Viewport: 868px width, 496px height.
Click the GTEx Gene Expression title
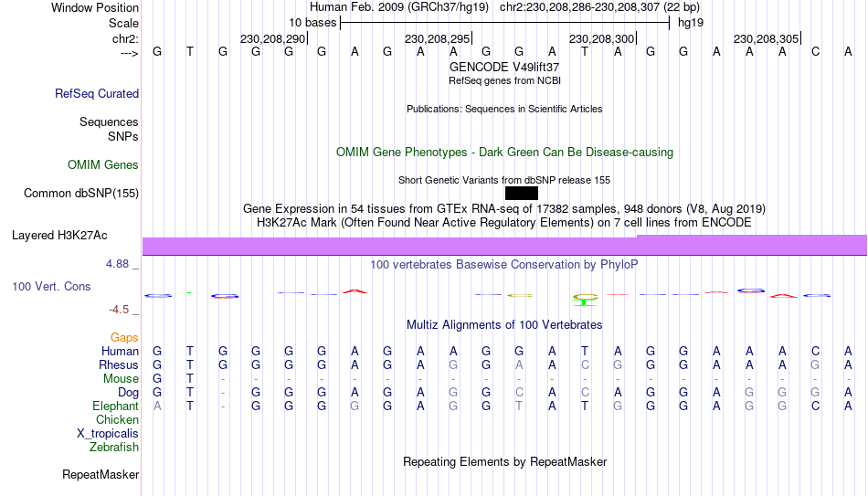[x=504, y=208]
